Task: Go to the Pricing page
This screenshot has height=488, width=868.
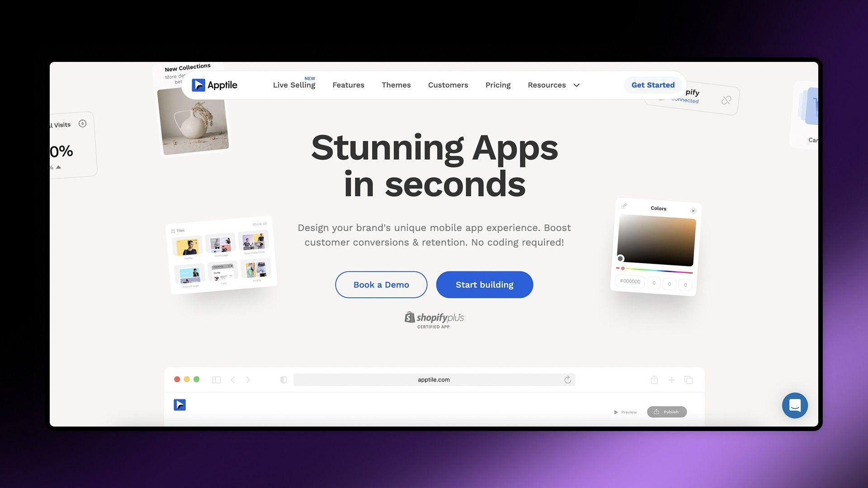Action: click(x=498, y=85)
